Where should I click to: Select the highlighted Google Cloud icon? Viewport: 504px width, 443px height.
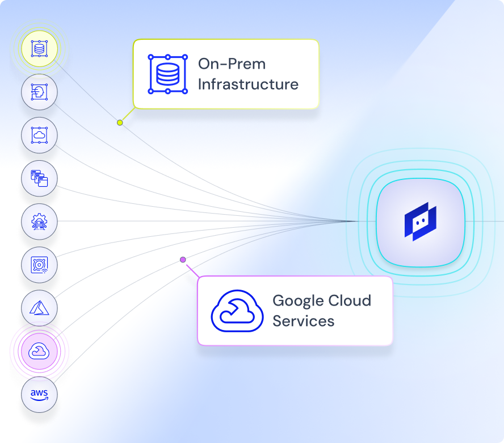[x=39, y=352]
